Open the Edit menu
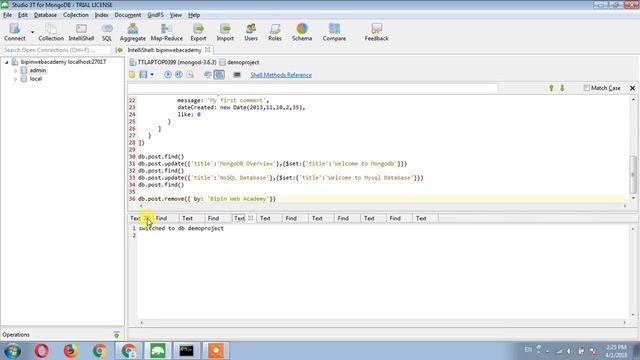The width and height of the screenshot is (640, 360). pyautogui.click(x=23, y=15)
